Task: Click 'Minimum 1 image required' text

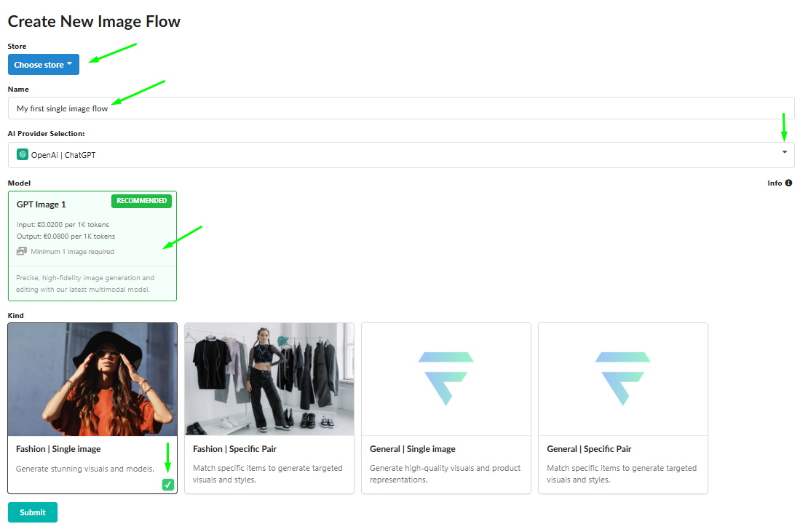Action: tap(73, 252)
